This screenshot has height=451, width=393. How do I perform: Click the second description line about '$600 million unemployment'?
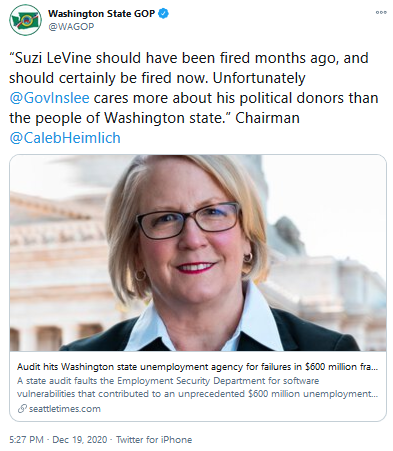(x=197, y=394)
